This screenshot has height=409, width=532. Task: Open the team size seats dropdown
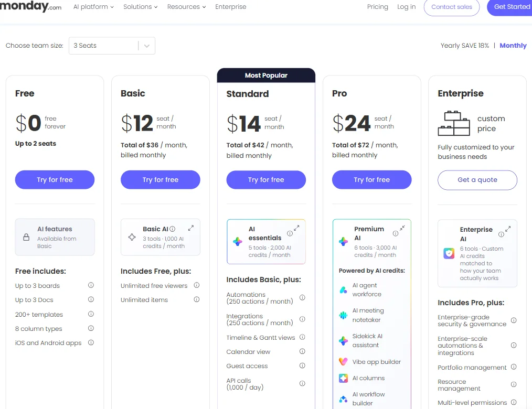[x=112, y=46]
